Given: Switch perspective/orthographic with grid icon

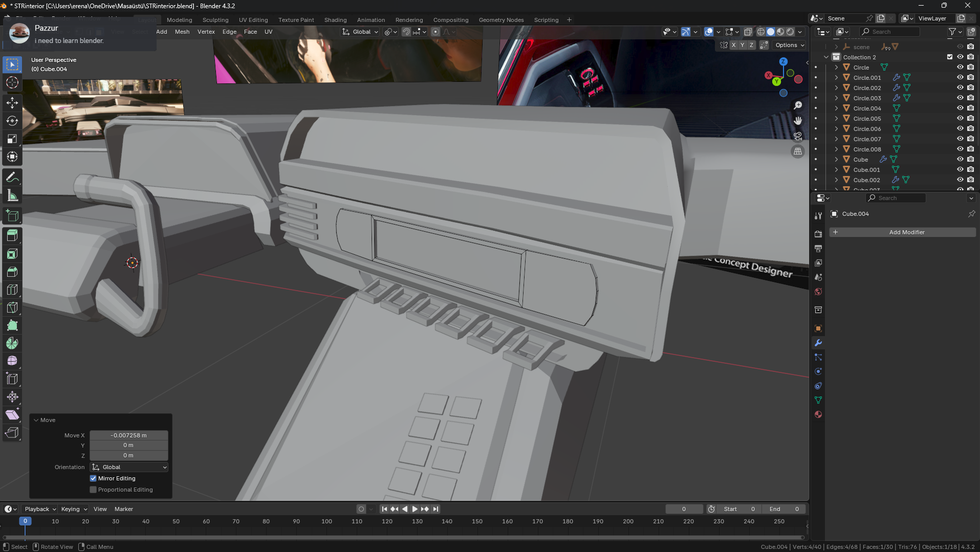Looking at the screenshot, I should 798,151.
